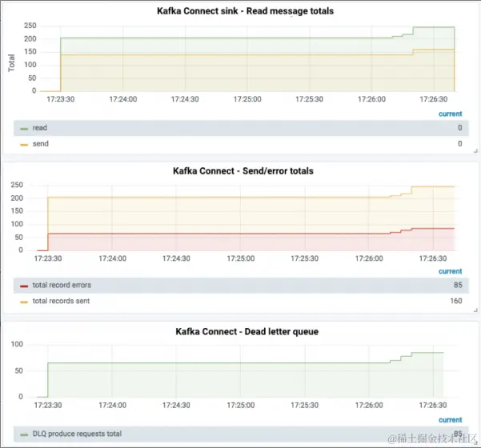This screenshot has height=448, width=481.
Task: Click the yellow send color swatch
Action: [24, 145]
